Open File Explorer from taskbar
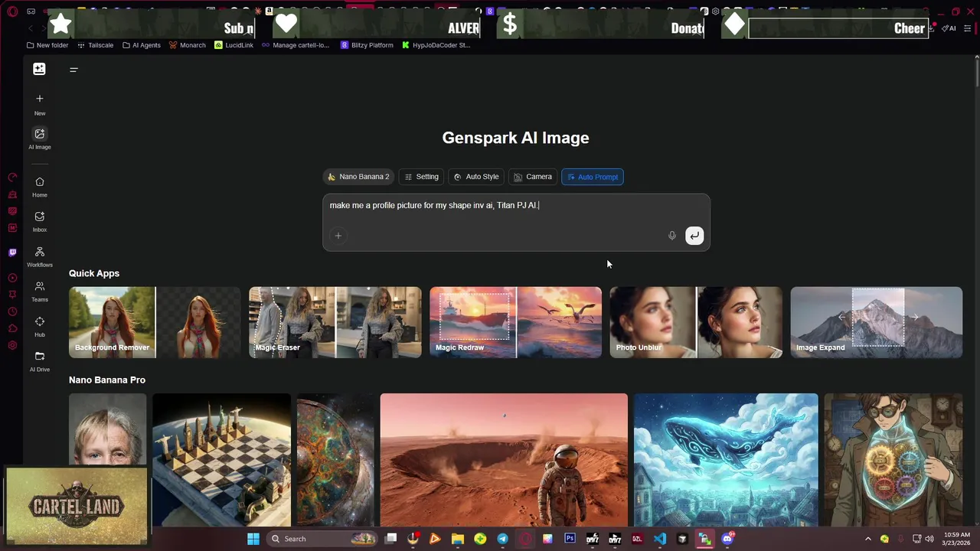The image size is (980, 551). [457, 539]
